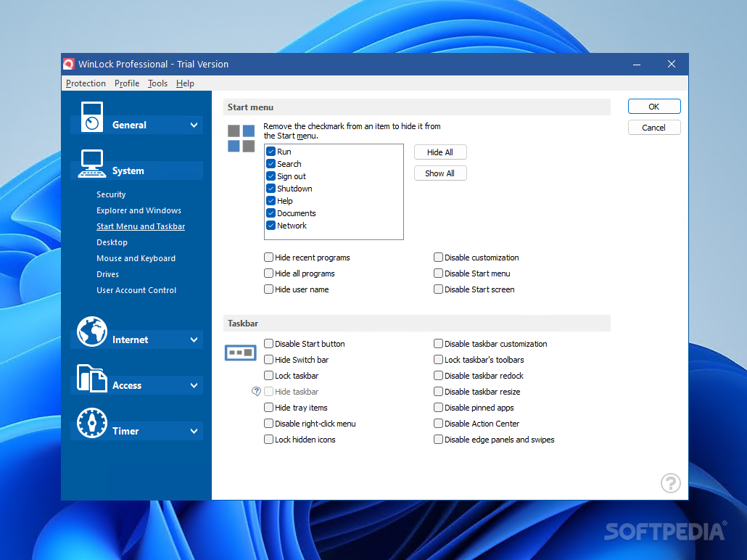Expand the General section chevron
This screenshot has height=560, width=747.
coord(194,125)
